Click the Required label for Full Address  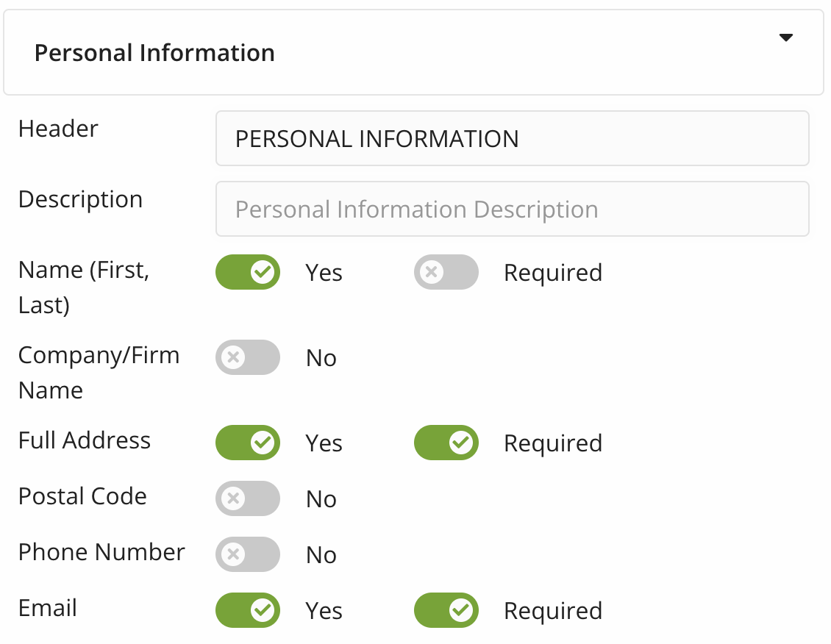(553, 443)
